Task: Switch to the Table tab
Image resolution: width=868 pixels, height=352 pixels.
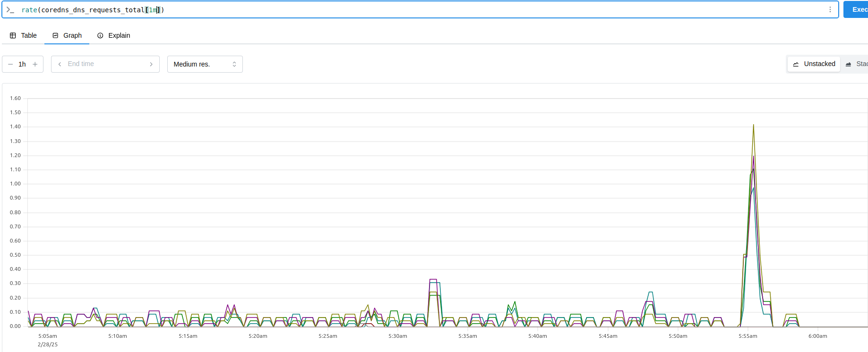Action: point(24,35)
